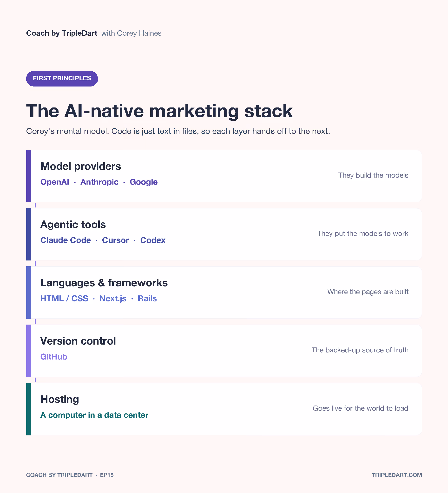Click the teal accent bar on Hosting card
The height and width of the screenshot is (493, 448).
(x=28, y=409)
